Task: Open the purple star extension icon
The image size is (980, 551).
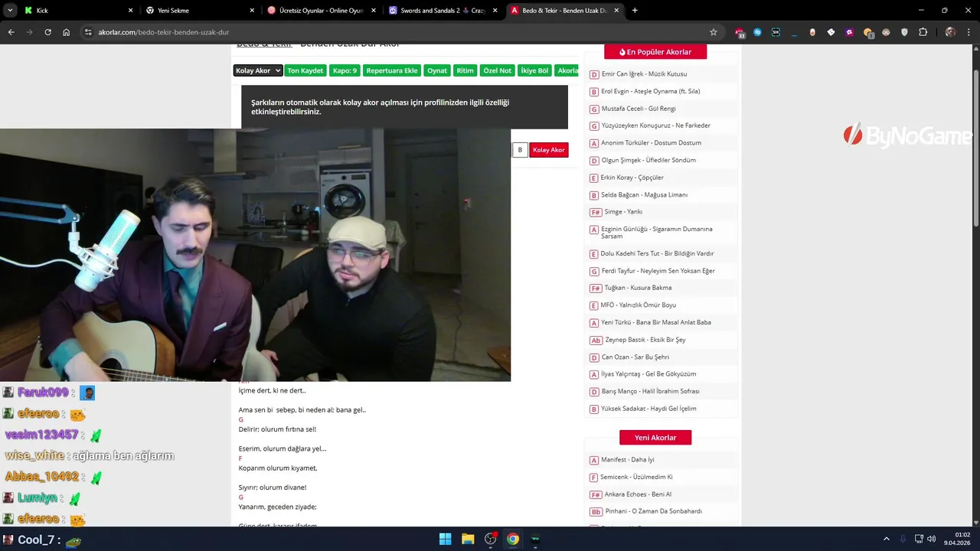Action: [x=849, y=32]
